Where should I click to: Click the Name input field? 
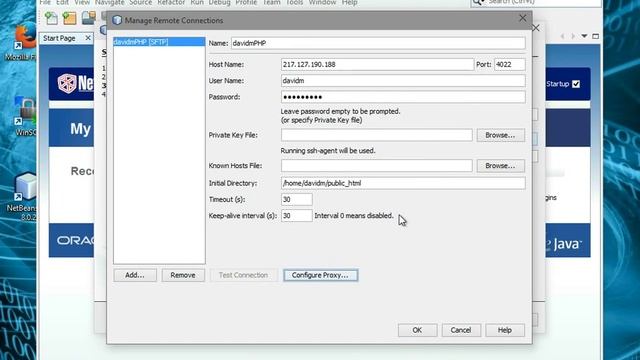(378, 43)
